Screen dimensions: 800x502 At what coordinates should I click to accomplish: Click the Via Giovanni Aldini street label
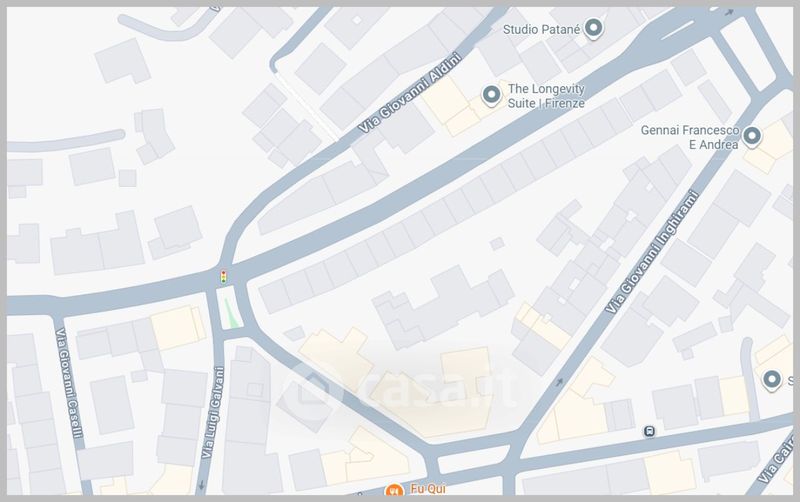(410, 93)
